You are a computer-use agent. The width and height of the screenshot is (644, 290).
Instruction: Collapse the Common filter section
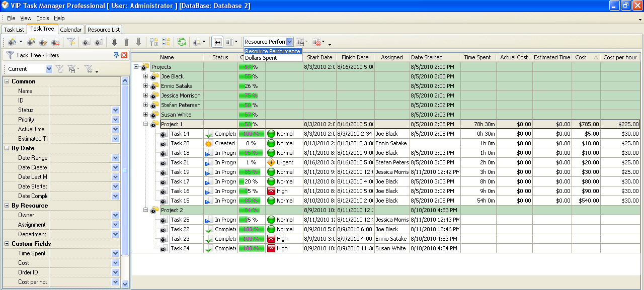(x=7, y=81)
